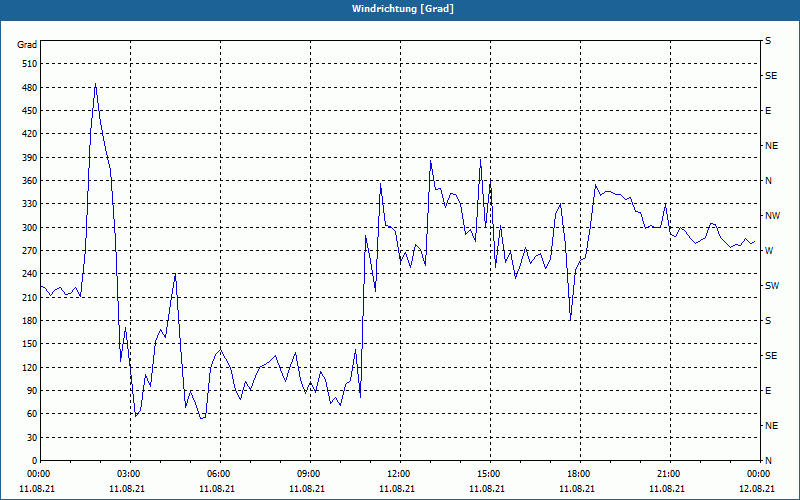Click the 11.08.21 date under 12:00

coord(397,489)
